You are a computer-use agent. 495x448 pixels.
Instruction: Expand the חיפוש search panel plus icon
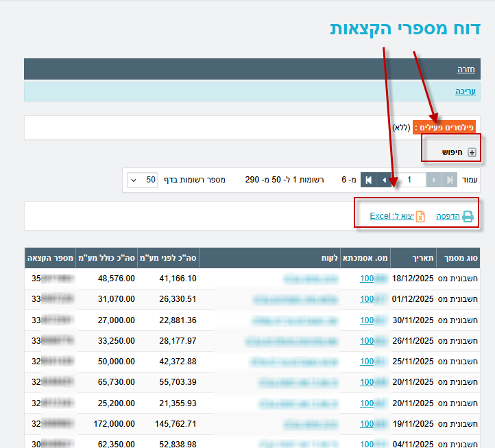pyautogui.click(x=472, y=152)
